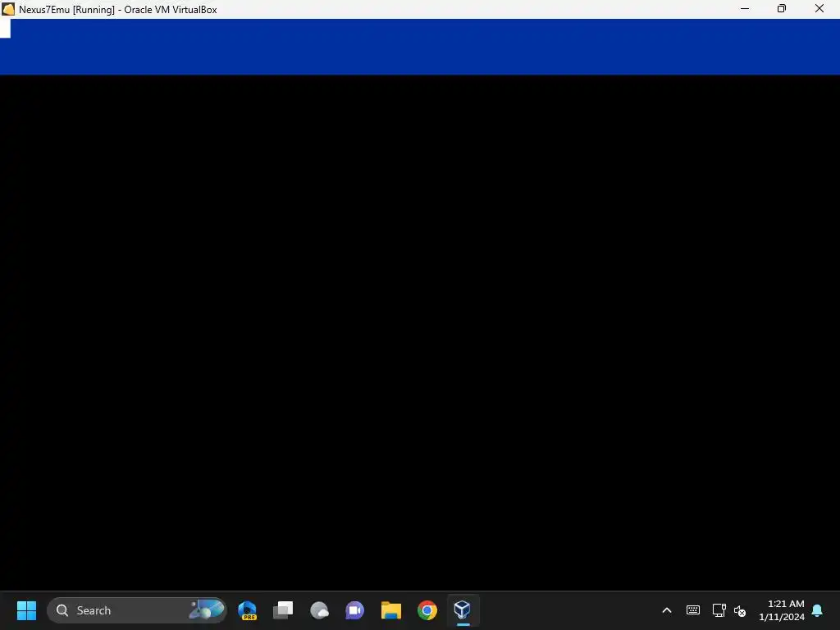Open the Windows Start menu
Image resolution: width=840 pixels, height=630 pixels.
26,610
